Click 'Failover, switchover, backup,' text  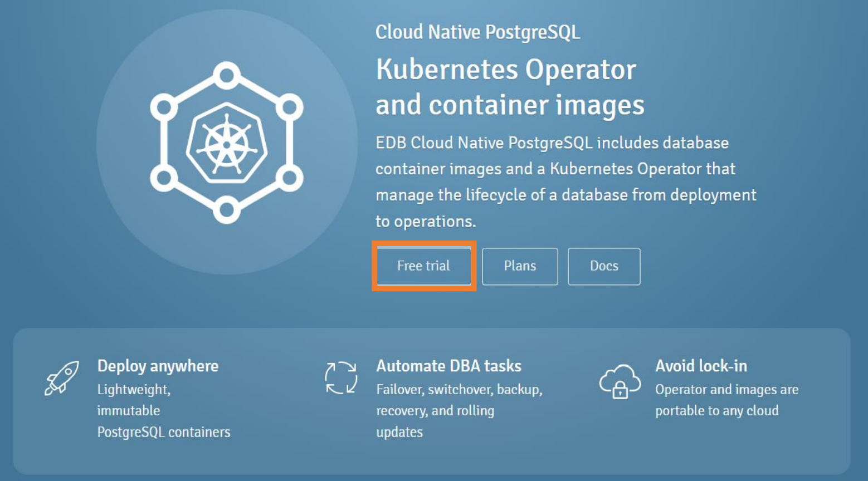459,390
